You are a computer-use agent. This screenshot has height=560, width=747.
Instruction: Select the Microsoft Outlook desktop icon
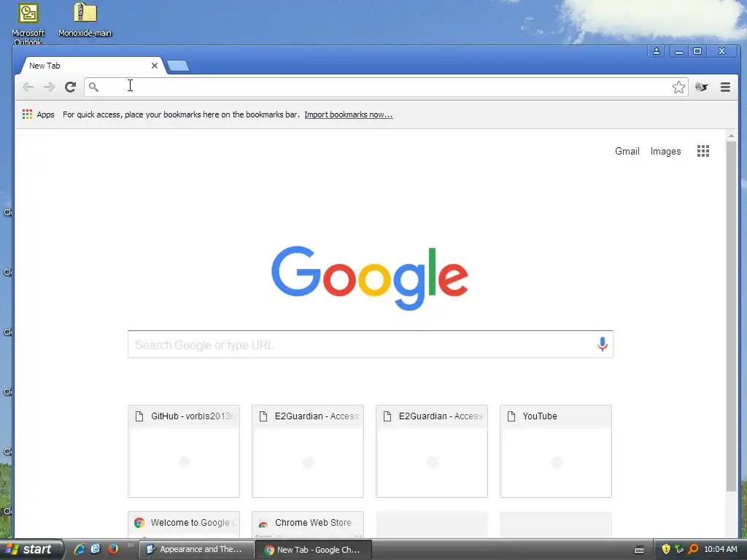pos(28,24)
